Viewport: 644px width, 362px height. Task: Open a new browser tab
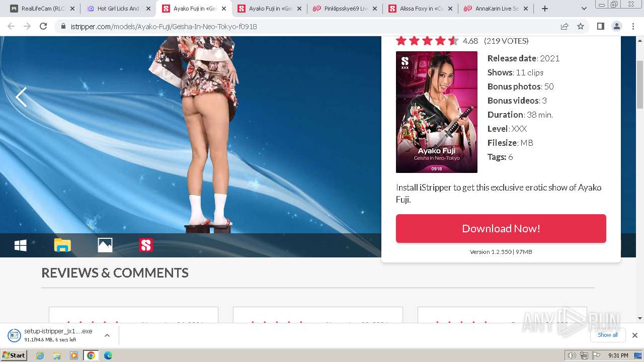point(544,9)
